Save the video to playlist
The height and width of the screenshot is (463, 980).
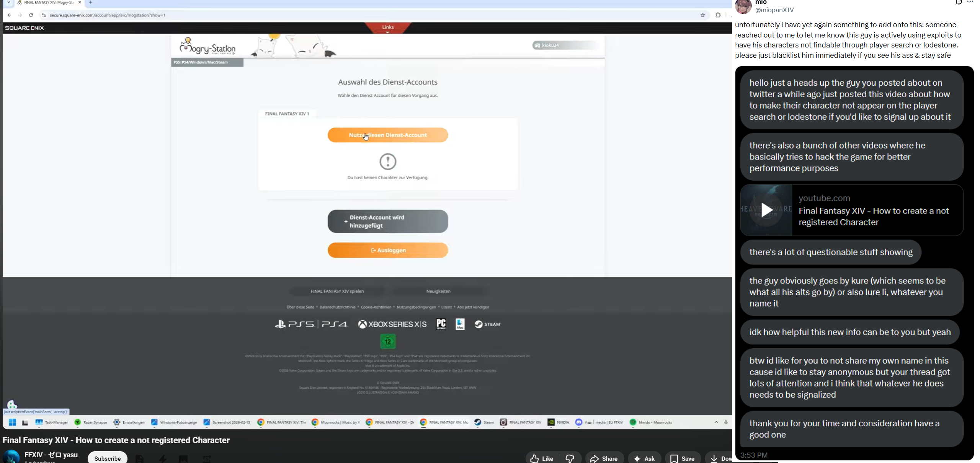point(683,458)
